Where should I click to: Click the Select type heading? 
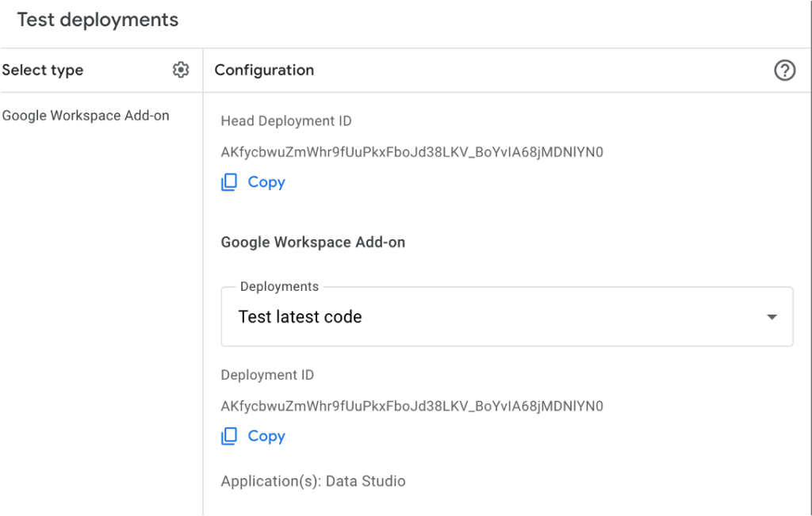pyautogui.click(x=43, y=70)
